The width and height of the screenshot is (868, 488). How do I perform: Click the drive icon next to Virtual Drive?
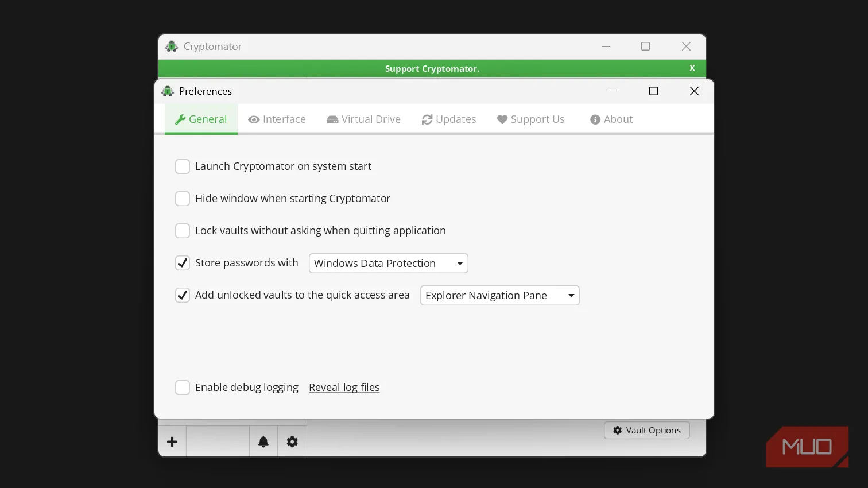click(332, 119)
